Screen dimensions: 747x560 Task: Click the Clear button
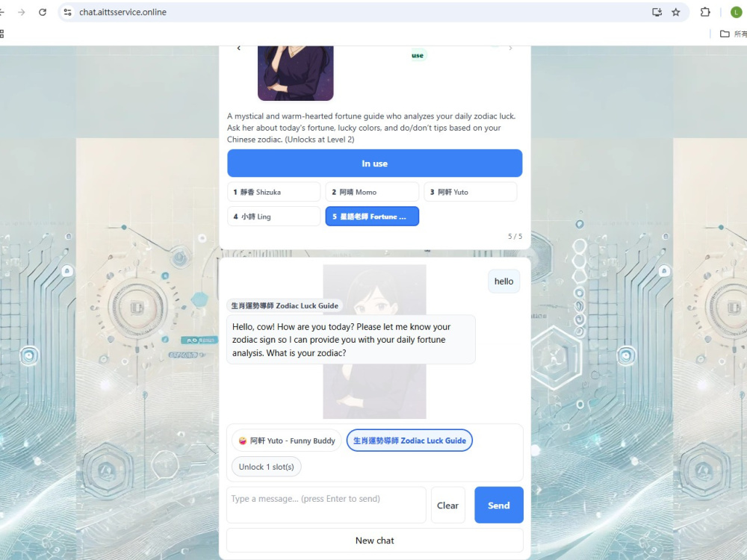447,505
